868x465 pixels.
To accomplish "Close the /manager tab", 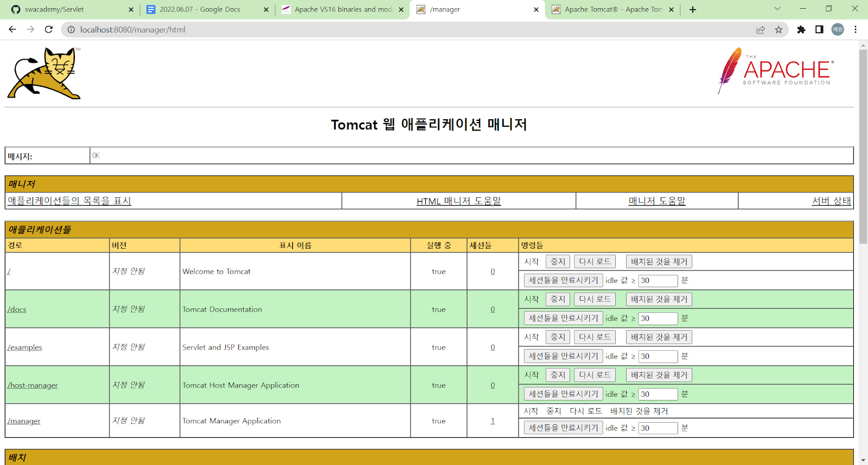I will 536,10.
